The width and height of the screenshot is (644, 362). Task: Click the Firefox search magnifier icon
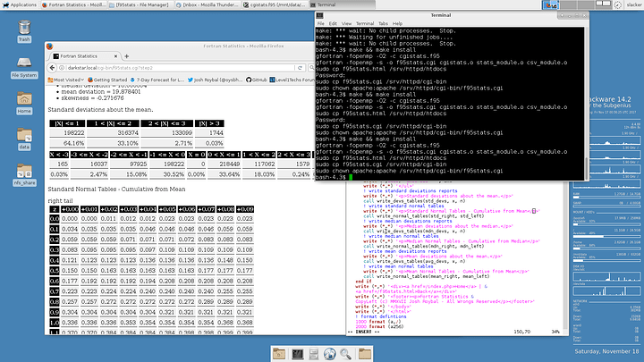coord(312,68)
